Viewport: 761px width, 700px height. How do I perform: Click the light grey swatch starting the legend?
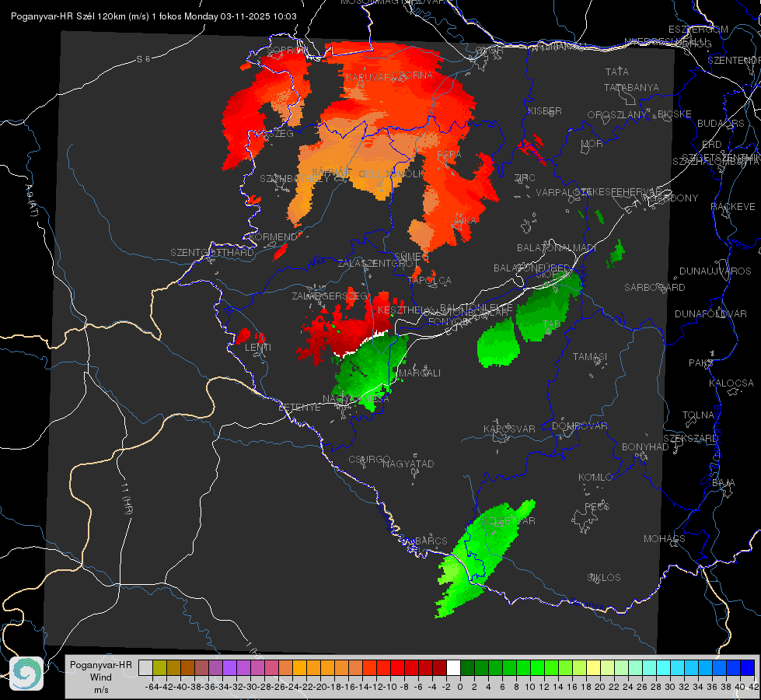point(145,667)
